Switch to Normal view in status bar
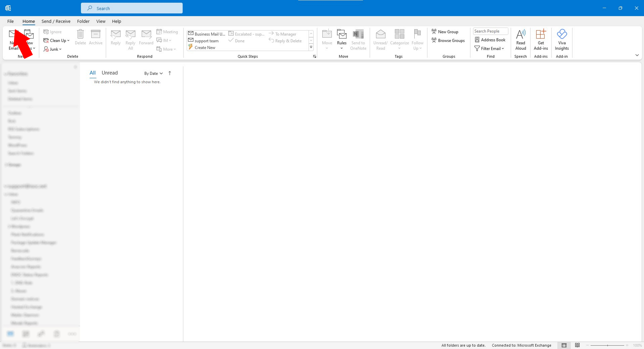 tap(564, 345)
